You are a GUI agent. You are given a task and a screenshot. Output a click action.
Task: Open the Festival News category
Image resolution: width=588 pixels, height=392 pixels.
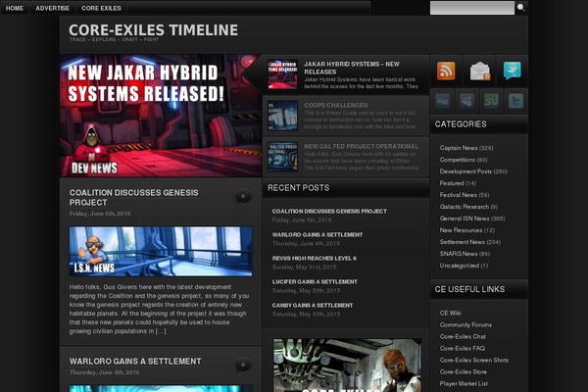pyautogui.click(x=459, y=195)
